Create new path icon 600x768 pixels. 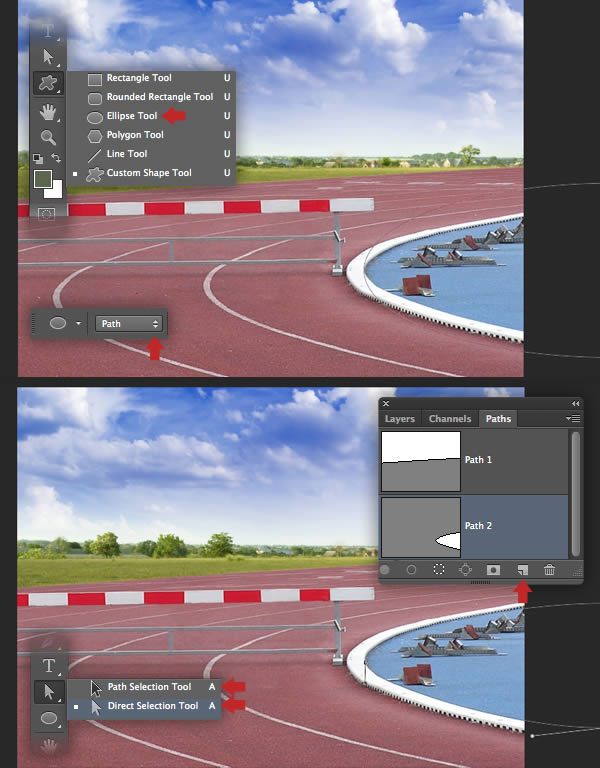tap(523, 570)
